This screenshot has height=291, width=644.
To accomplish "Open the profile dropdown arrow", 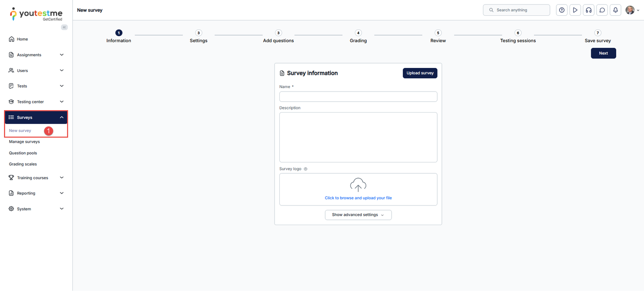I will (x=638, y=10).
